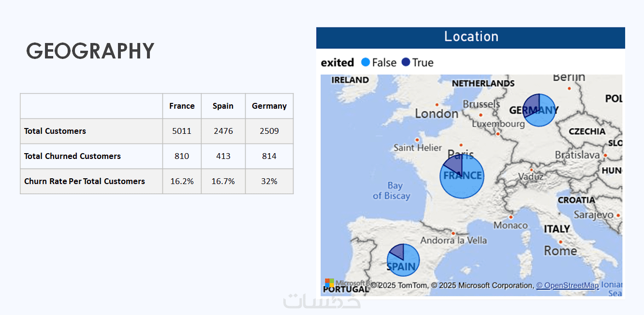The width and height of the screenshot is (644, 315).
Task: Click the Spain pie chart on map
Action: coord(403,260)
